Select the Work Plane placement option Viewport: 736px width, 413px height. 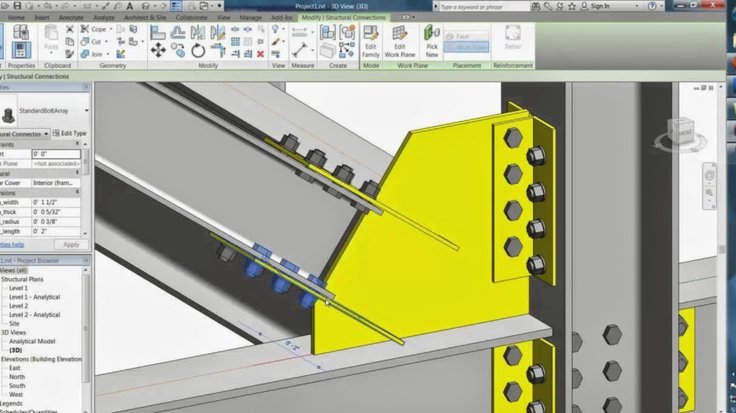(x=467, y=47)
